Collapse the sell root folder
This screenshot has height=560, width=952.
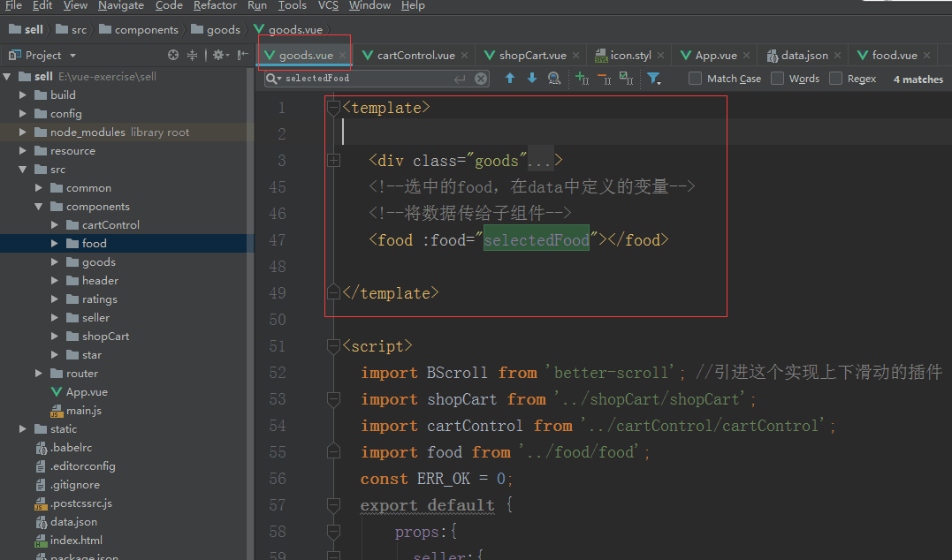tap(7, 77)
